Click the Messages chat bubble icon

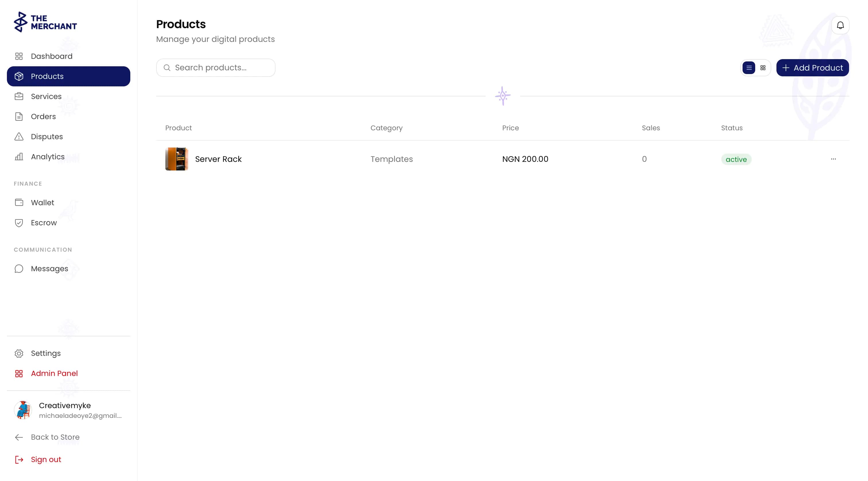click(19, 269)
